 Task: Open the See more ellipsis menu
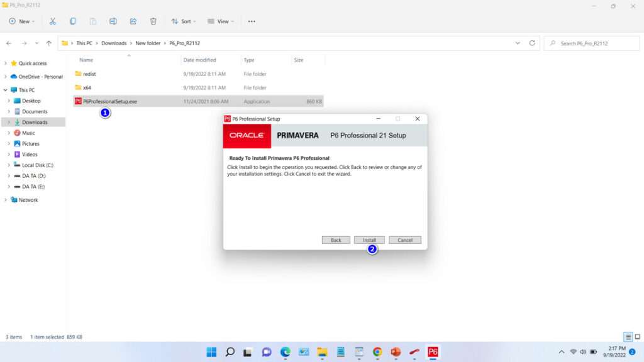coord(252,21)
